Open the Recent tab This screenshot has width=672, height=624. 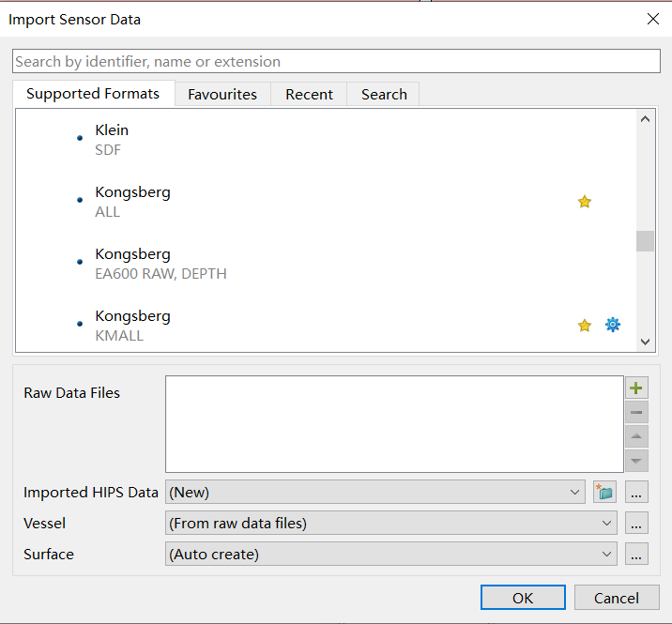pos(309,95)
